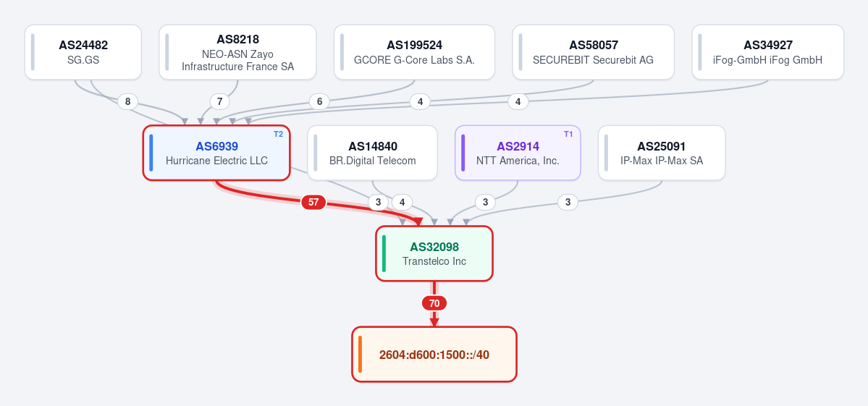This screenshot has width=868, height=406.
Task: Click the AS32098 Transtelco Inc node
Action: [x=434, y=253]
